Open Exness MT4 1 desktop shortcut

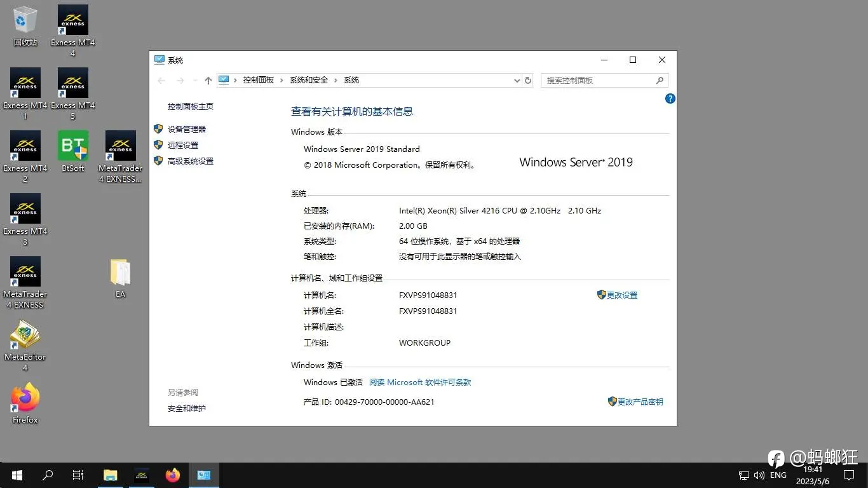pos(25,93)
